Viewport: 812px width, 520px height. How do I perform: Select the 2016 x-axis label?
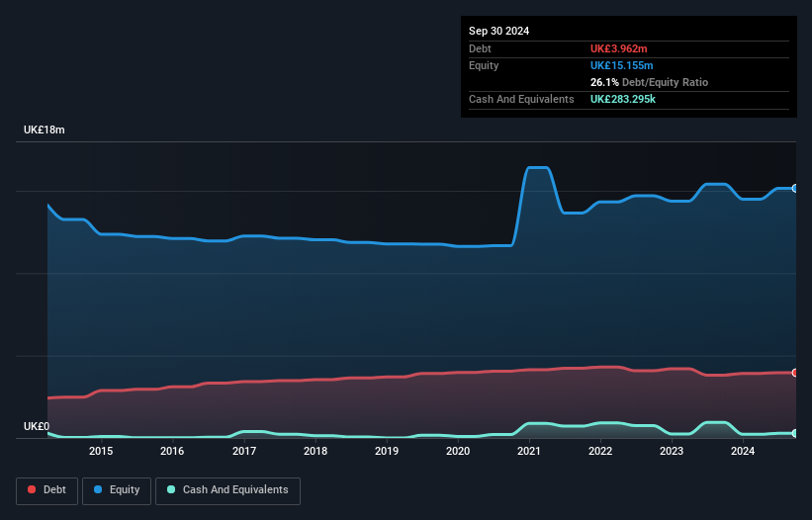[x=172, y=451]
